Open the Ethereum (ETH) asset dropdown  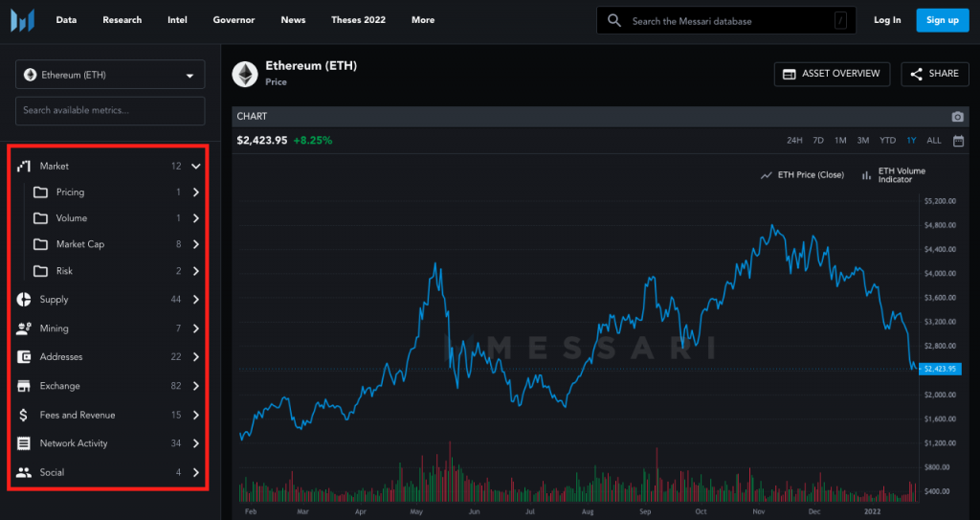[110, 75]
